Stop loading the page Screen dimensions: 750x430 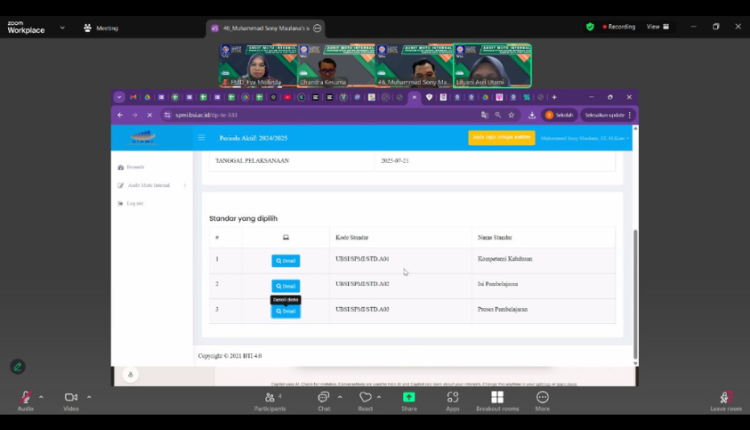149,115
